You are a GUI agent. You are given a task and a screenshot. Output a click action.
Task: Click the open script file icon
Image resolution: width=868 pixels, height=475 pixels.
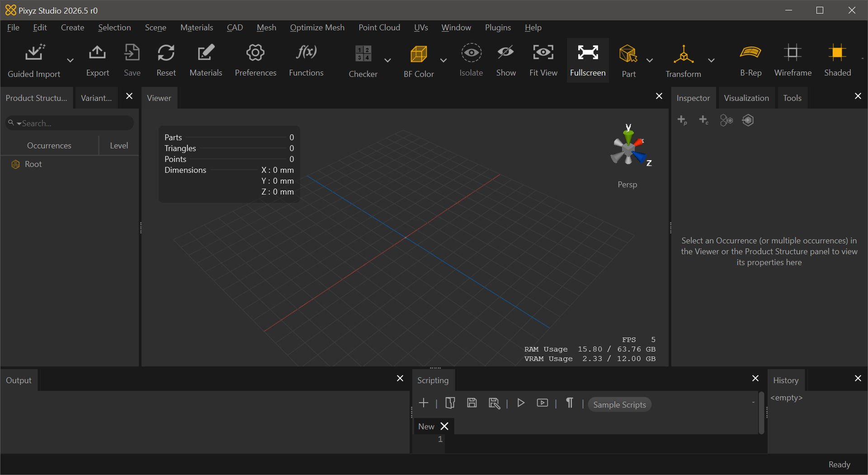coord(450,403)
